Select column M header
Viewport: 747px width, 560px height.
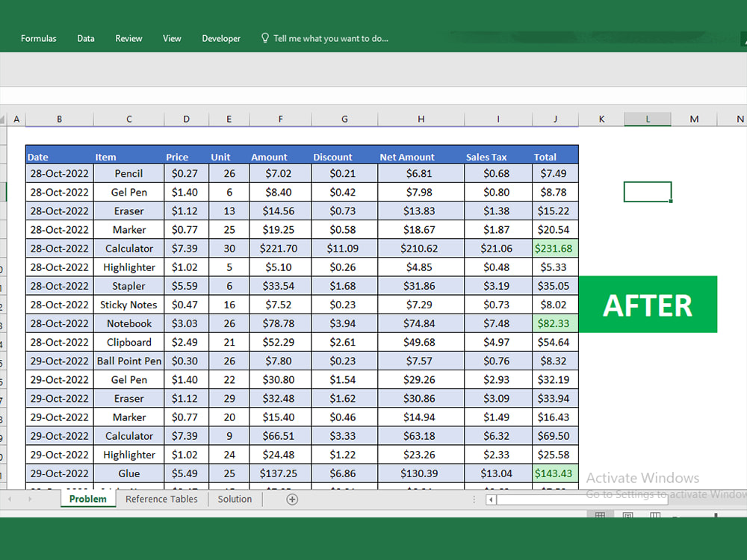[694, 119]
